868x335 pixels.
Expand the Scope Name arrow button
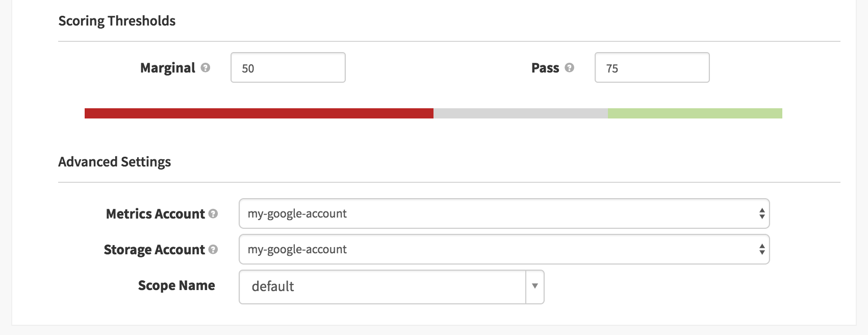(x=535, y=286)
